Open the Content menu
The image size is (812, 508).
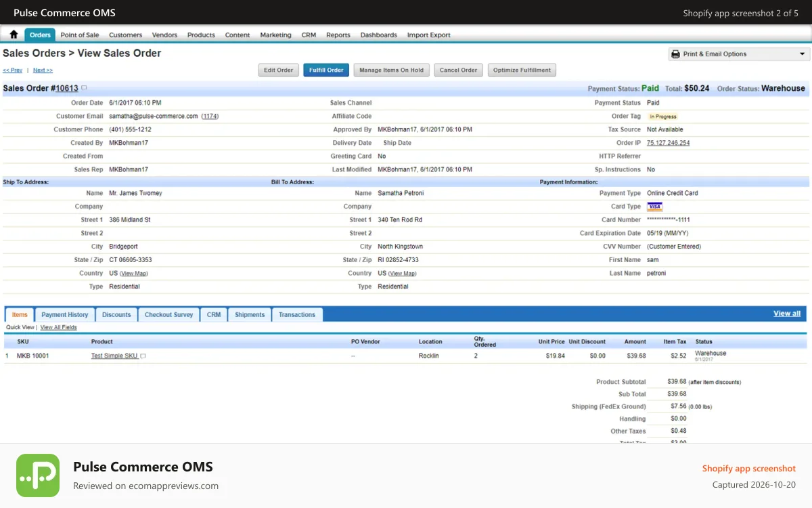click(x=238, y=35)
